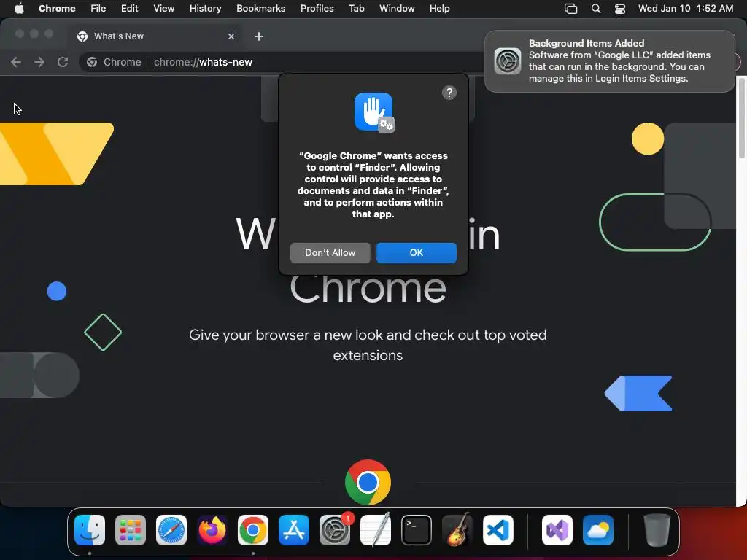Open the History menu
The height and width of the screenshot is (560, 747).
pos(205,9)
